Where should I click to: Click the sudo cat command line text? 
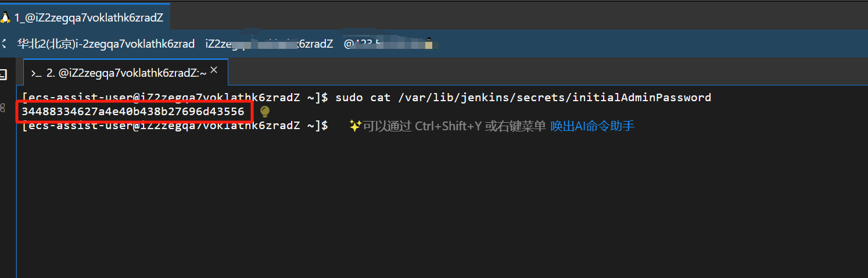(x=523, y=97)
